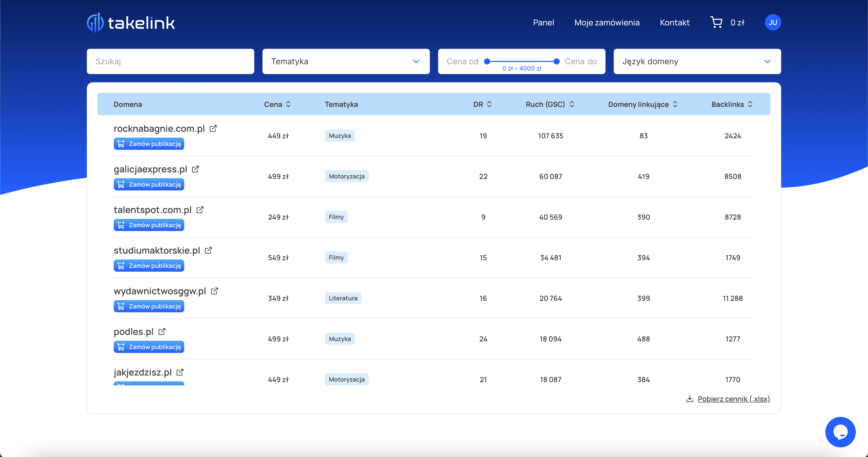Click the Tematyka column header
868x457 pixels.
[x=341, y=104]
